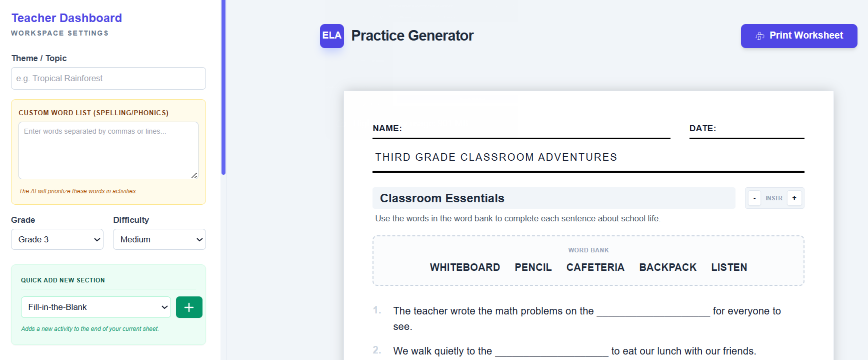Click the WHITEBOARD word in word bank

click(x=465, y=267)
